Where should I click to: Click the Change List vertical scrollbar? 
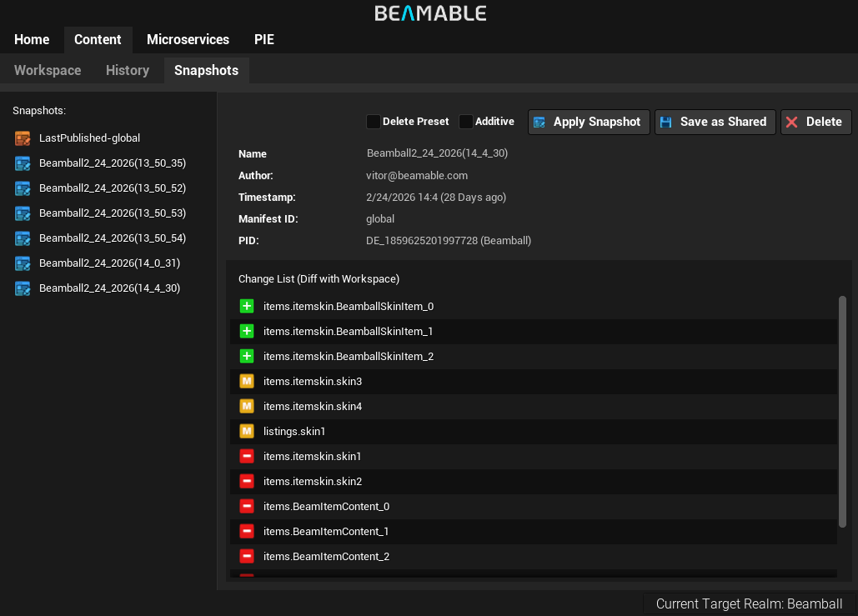[x=842, y=411]
